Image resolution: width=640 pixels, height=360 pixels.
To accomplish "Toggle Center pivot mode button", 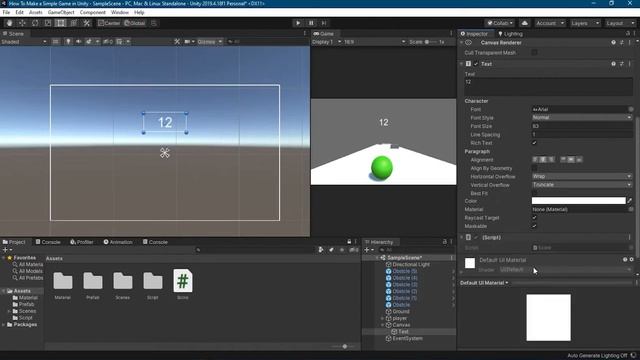I will click(x=109, y=23).
